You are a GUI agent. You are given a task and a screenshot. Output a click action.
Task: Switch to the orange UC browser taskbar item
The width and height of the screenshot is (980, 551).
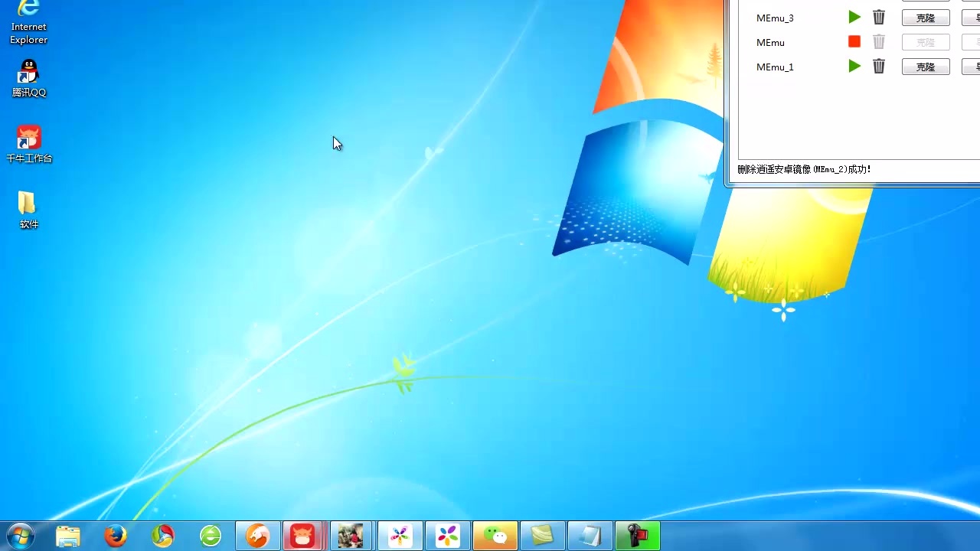[258, 536]
